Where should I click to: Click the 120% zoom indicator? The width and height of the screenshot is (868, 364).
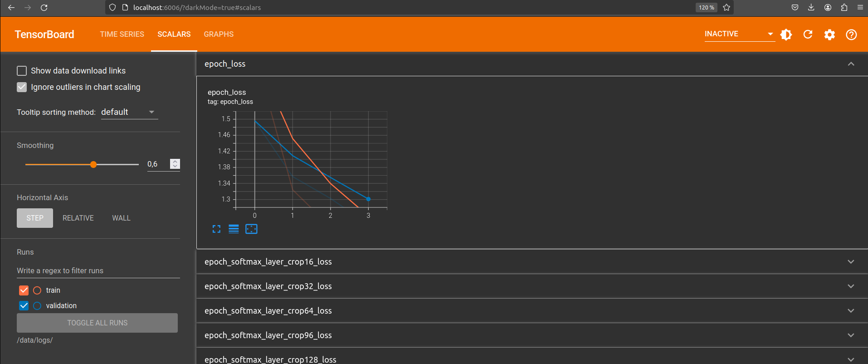pos(706,7)
